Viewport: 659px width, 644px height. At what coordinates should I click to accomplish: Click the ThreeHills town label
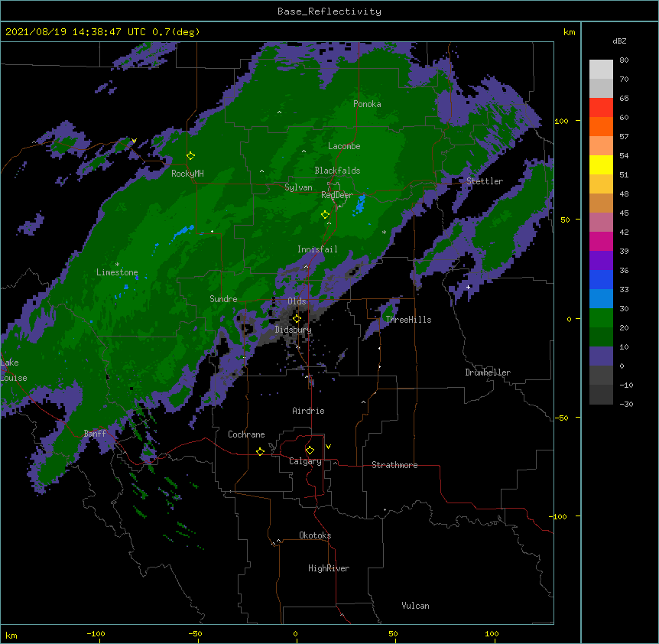tap(408, 320)
